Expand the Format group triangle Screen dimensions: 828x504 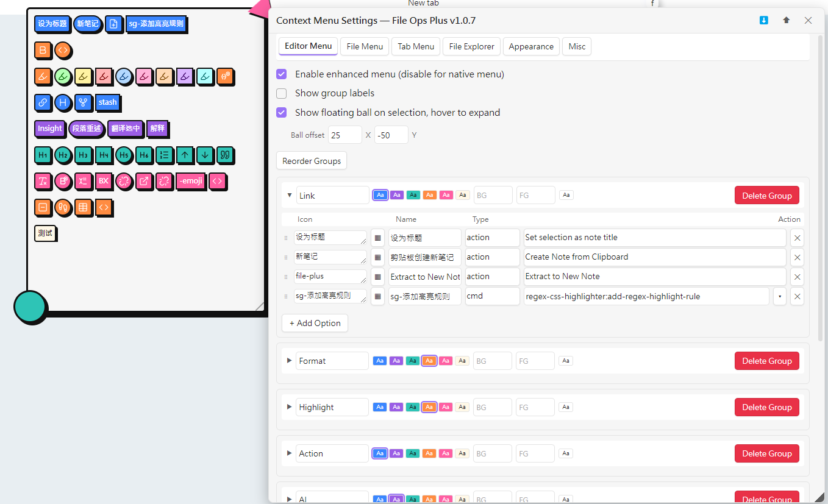pos(290,361)
